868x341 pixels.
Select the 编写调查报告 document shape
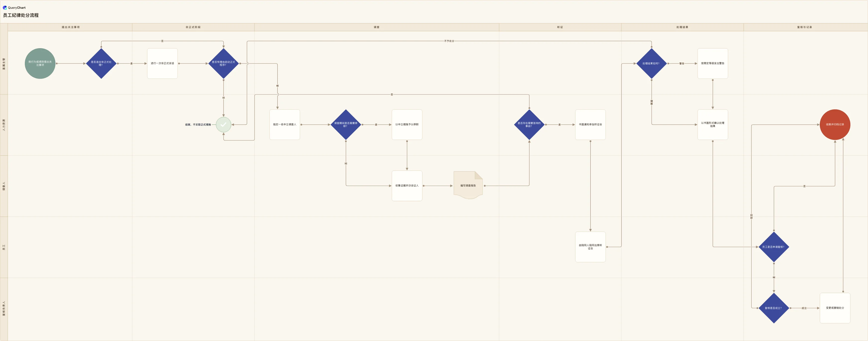468,185
